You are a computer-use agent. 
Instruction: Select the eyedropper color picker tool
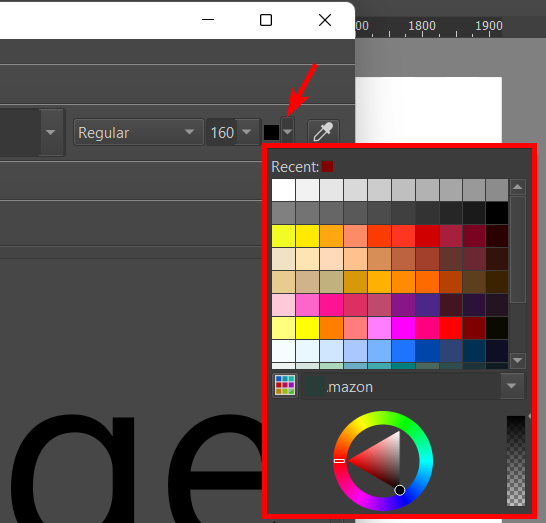tap(323, 132)
